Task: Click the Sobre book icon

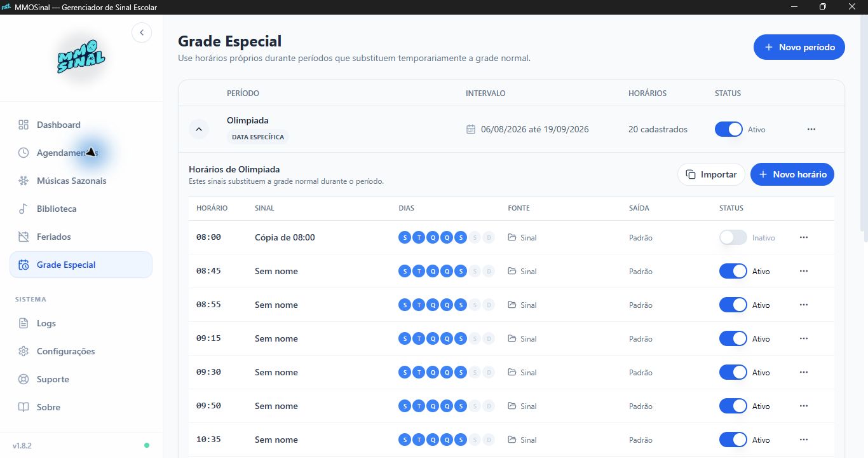Action: coord(24,407)
